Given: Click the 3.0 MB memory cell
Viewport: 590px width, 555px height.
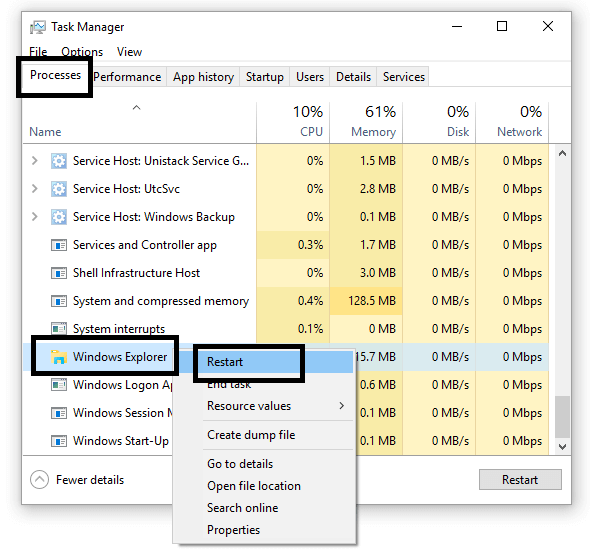Looking at the screenshot, I should [x=366, y=273].
